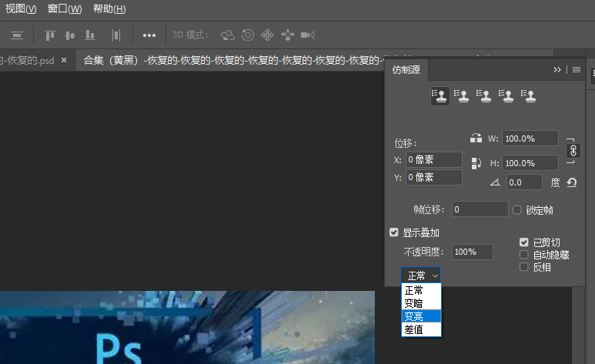Select the first clone source stamp

pos(440,96)
